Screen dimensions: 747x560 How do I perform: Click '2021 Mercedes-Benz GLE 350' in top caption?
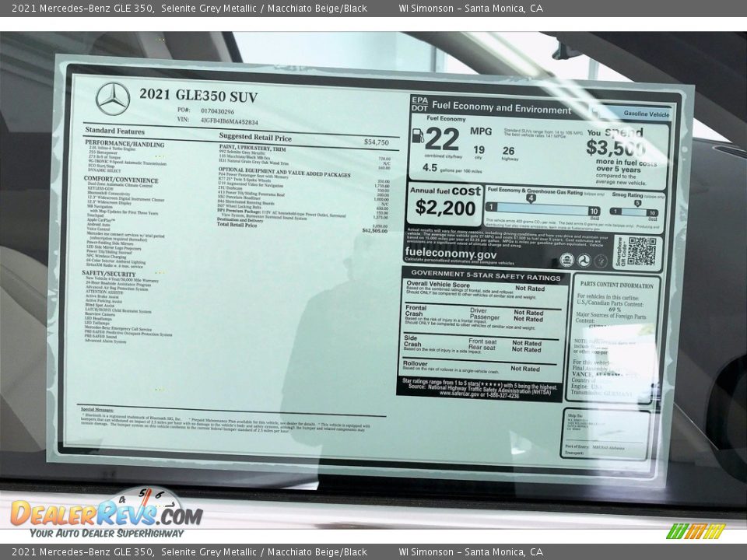click(x=83, y=8)
